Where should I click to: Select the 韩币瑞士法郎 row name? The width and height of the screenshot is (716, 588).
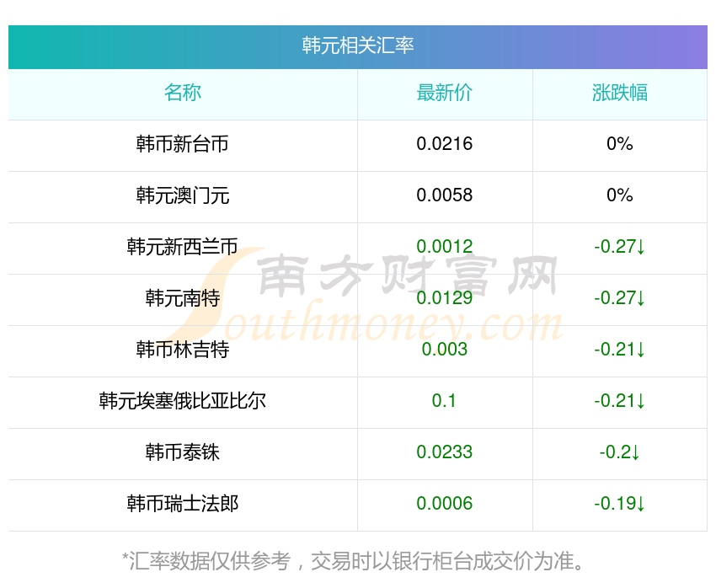[x=183, y=504]
